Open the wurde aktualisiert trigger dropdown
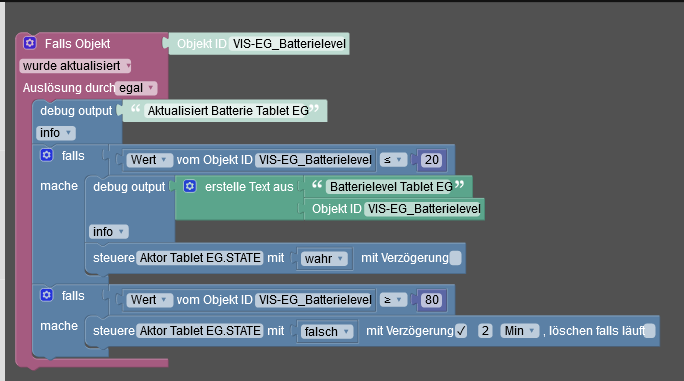The height and width of the screenshot is (381, 684). (75, 66)
